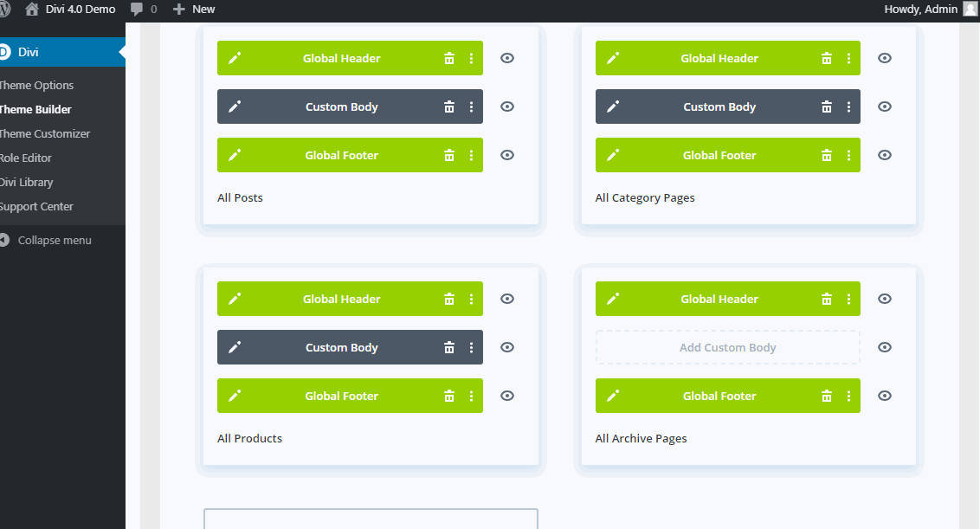The height and width of the screenshot is (529, 980).
Task: Delete Custom Body in All Products template
Action: (x=448, y=348)
